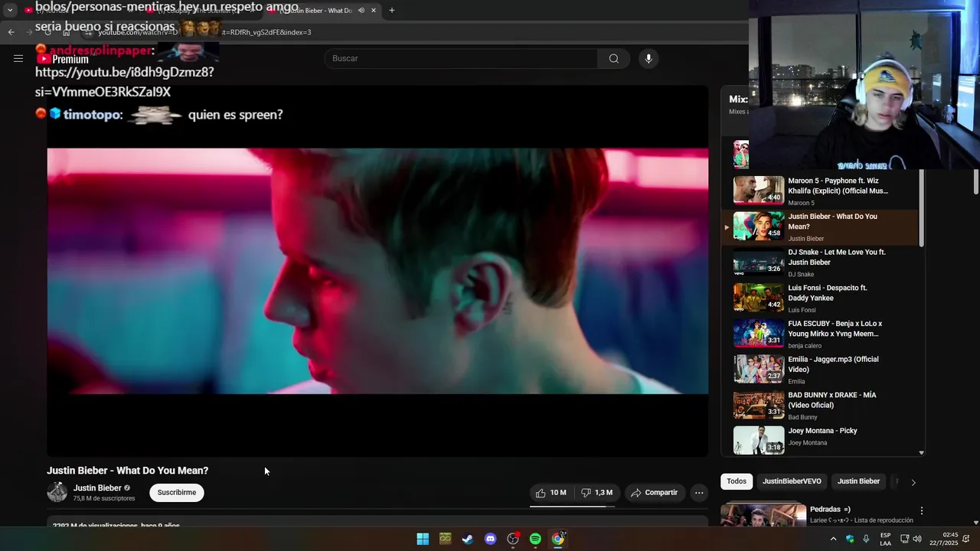Show hidden system tray icons chevron
Image resolution: width=980 pixels, height=551 pixels.
(833, 539)
